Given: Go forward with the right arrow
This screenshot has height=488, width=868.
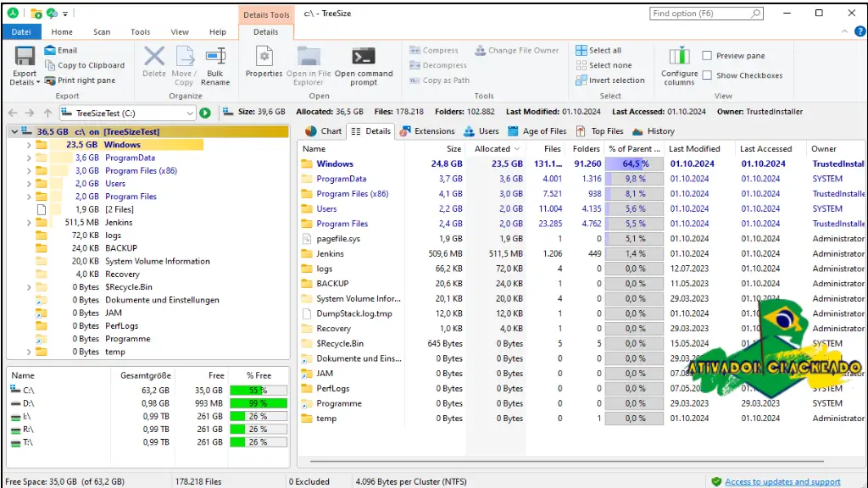Looking at the screenshot, I should pos(30,113).
